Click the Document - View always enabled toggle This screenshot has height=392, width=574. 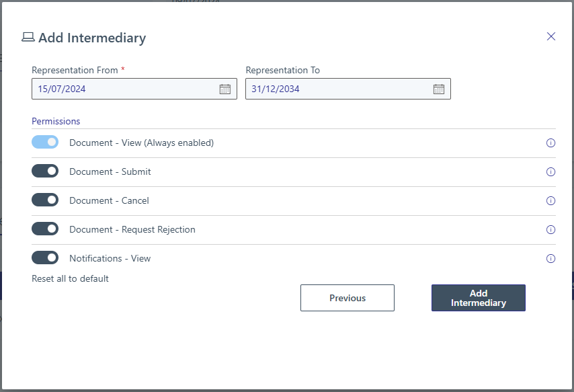tap(45, 142)
